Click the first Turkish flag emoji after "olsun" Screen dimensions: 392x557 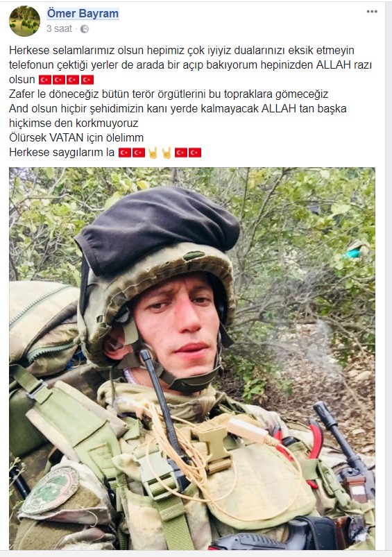coord(45,80)
